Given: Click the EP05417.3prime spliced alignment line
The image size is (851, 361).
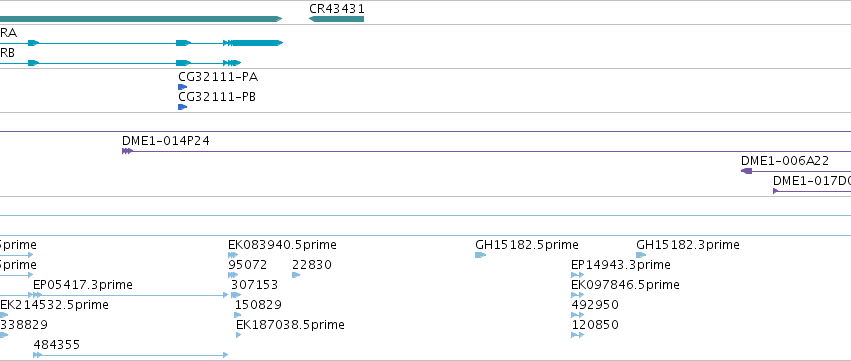Looking at the screenshot, I should (x=131, y=295).
